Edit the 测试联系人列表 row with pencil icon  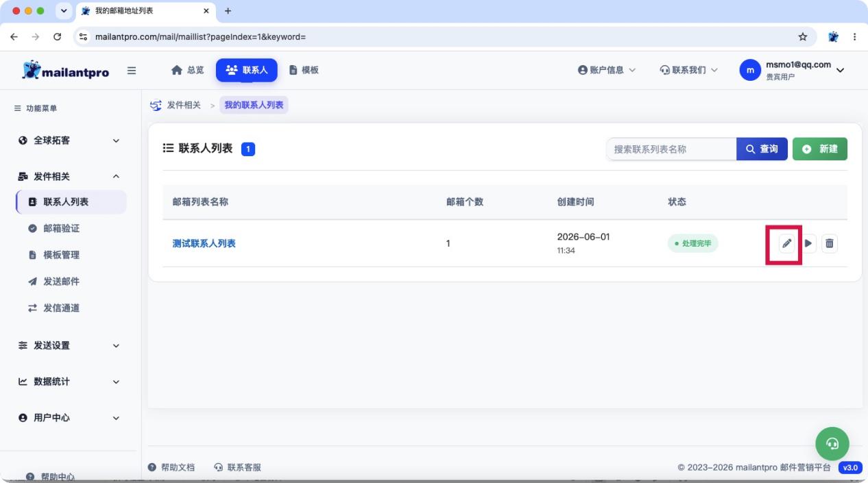[x=787, y=243]
